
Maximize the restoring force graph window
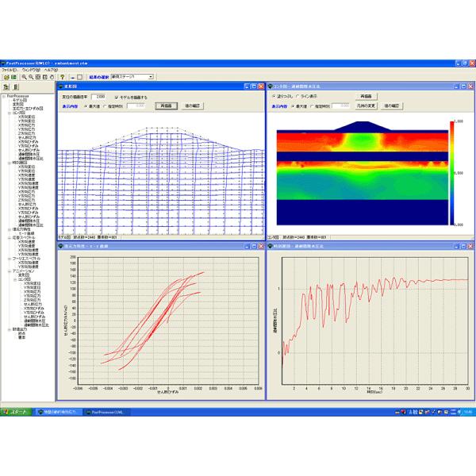tap(254, 246)
